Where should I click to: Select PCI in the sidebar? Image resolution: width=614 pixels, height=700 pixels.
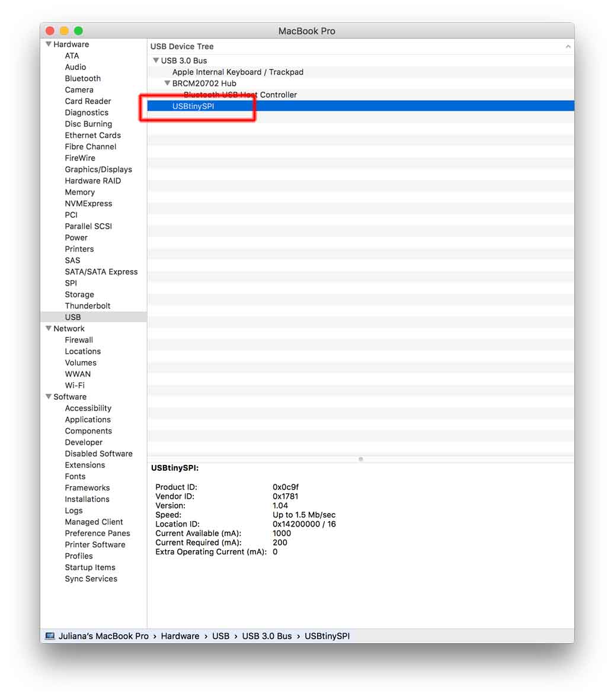point(71,215)
